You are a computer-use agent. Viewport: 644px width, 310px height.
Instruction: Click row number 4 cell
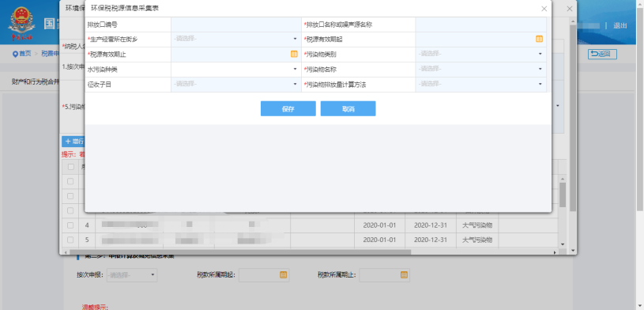[x=87, y=225]
